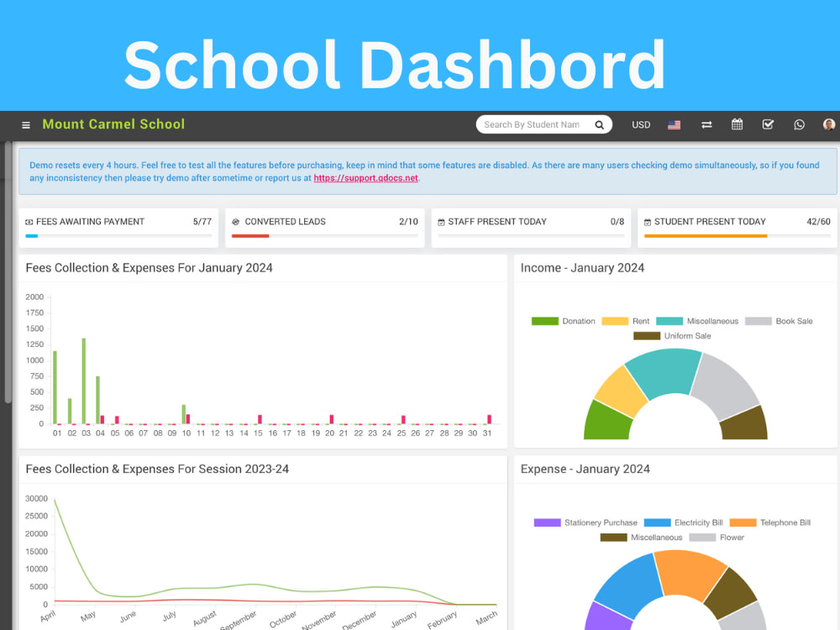
Task: Open the Converted Leads card
Action: pyautogui.click(x=324, y=228)
